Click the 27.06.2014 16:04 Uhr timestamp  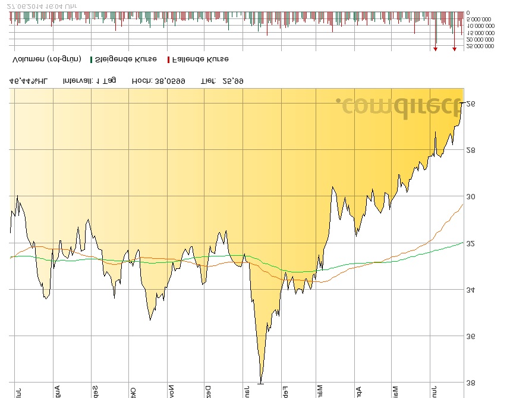[42, 5]
